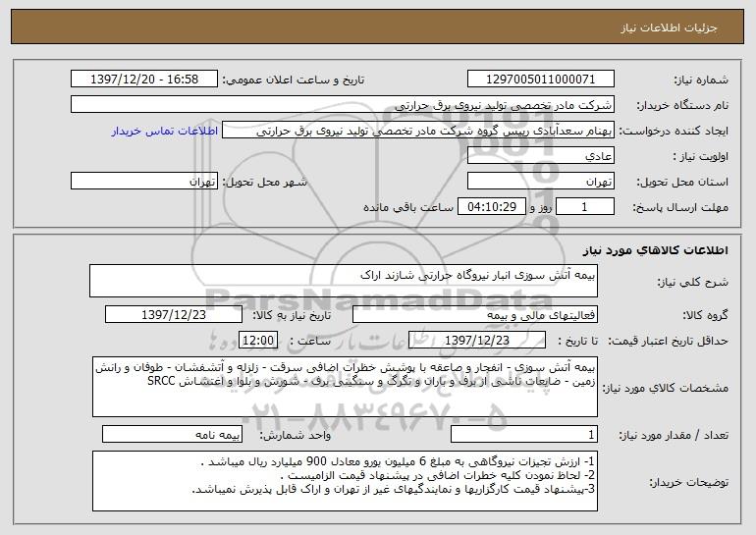756x535 pixels.
Task: Select the ساعت باقی مانده label
Action: (x=407, y=207)
